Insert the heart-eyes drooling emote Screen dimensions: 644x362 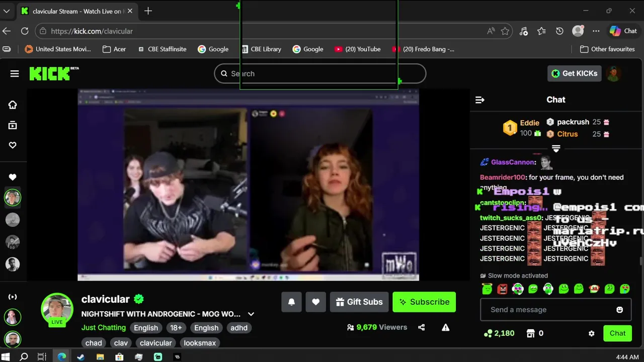point(625,289)
